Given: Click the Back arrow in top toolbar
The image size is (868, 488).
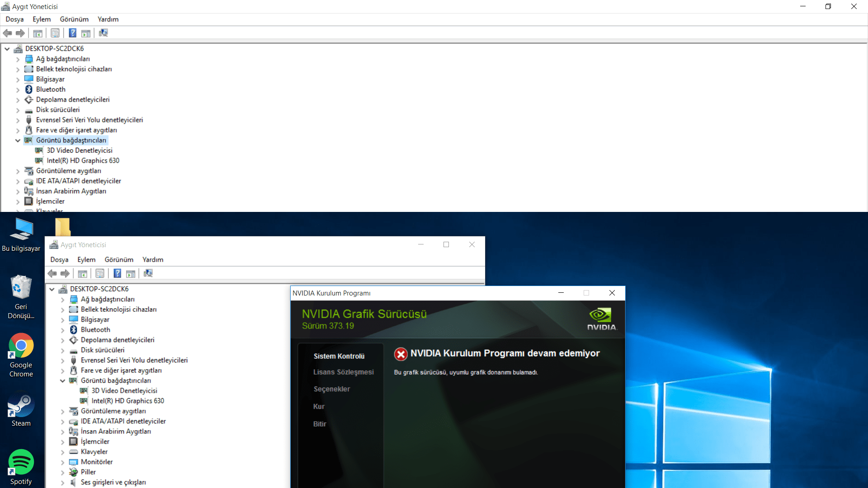Looking at the screenshot, I should point(8,33).
